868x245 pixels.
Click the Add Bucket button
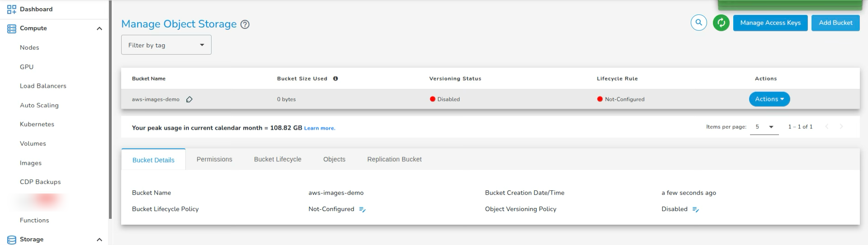835,23
